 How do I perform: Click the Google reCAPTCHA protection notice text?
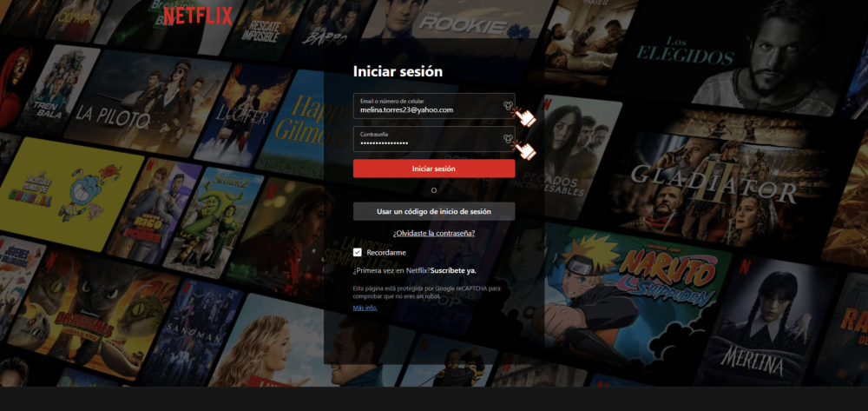[x=427, y=293]
